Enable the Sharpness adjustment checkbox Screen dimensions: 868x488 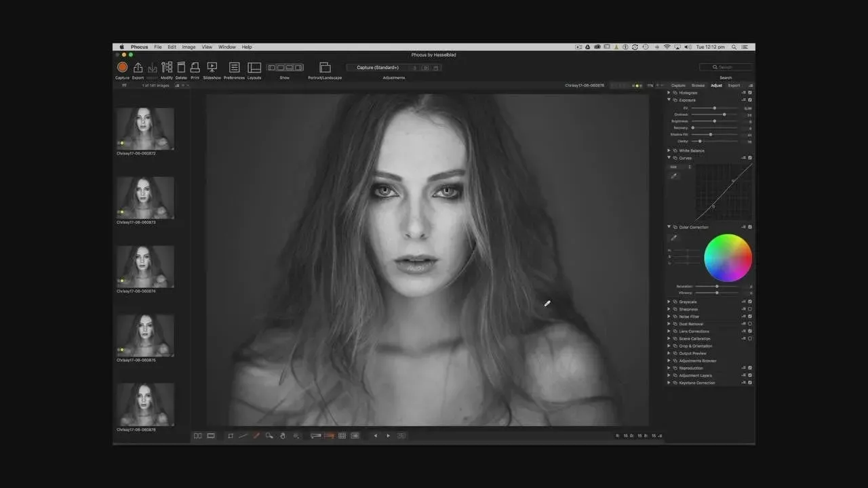coord(750,309)
